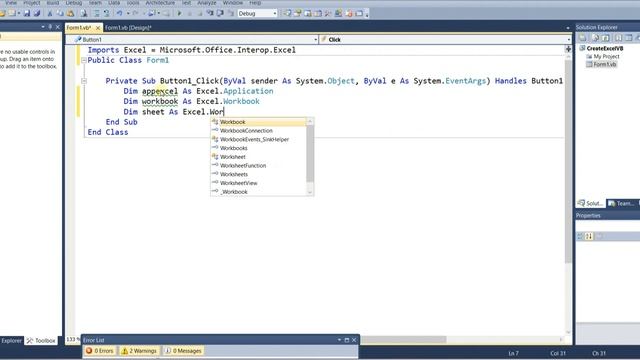This screenshot has height=360, width=640.
Task: Undo the last edit with the toolbar arrow
Action: pos(120,13)
